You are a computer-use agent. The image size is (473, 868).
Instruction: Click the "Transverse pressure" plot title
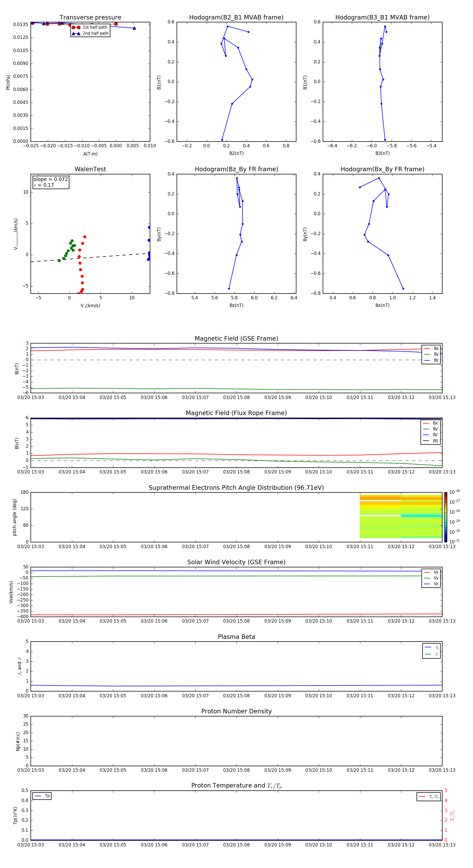(90, 18)
